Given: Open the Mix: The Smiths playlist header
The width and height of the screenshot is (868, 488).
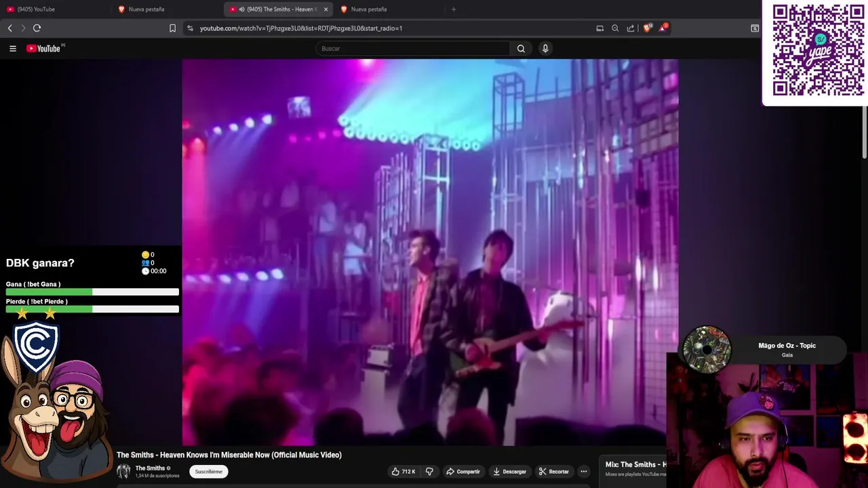Looking at the screenshot, I should (x=635, y=464).
